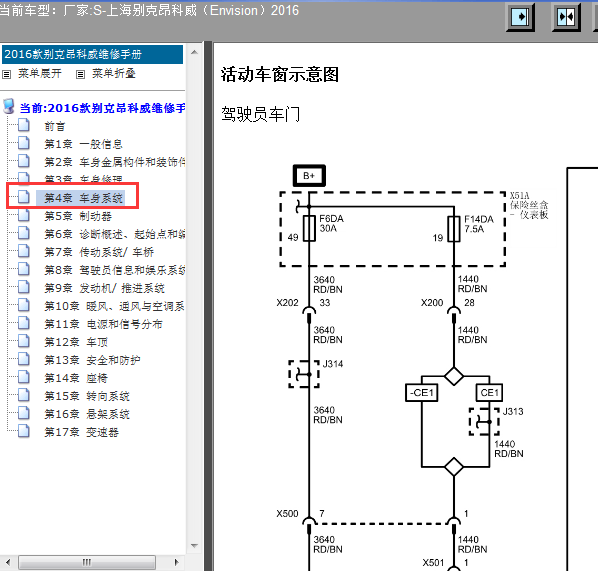Open 第10章 暖风、通风与空调系统
Screen dimensions: 598x571
point(114,306)
